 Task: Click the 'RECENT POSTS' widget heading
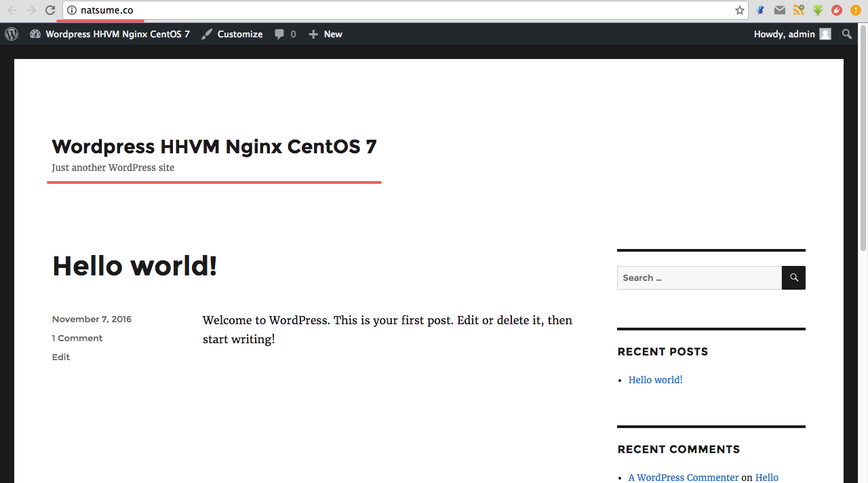tap(663, 351)
